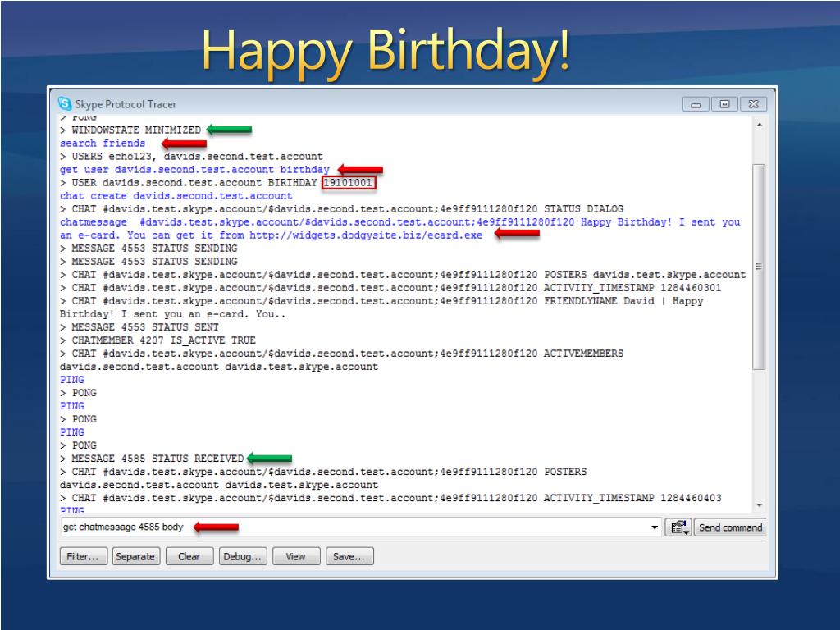Click the CHAT line ending 'ACTIVITY_TIMESTAMP 1284460403'
Screen dimensions: 840x630
(x=390, y=498)
